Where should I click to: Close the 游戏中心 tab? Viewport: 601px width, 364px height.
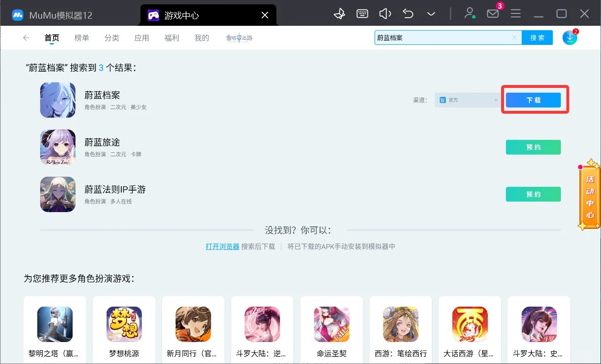tap(265, 15)
